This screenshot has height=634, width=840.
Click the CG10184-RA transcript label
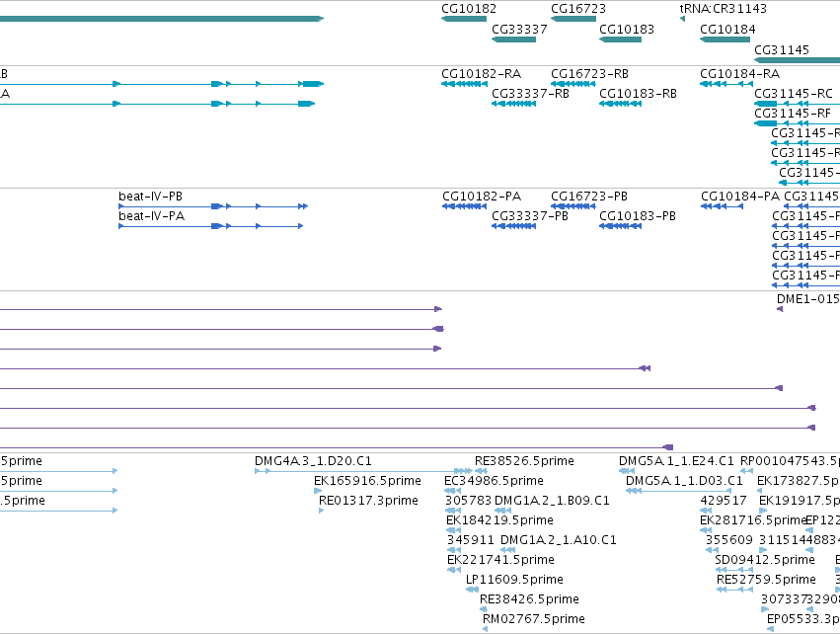740,74
